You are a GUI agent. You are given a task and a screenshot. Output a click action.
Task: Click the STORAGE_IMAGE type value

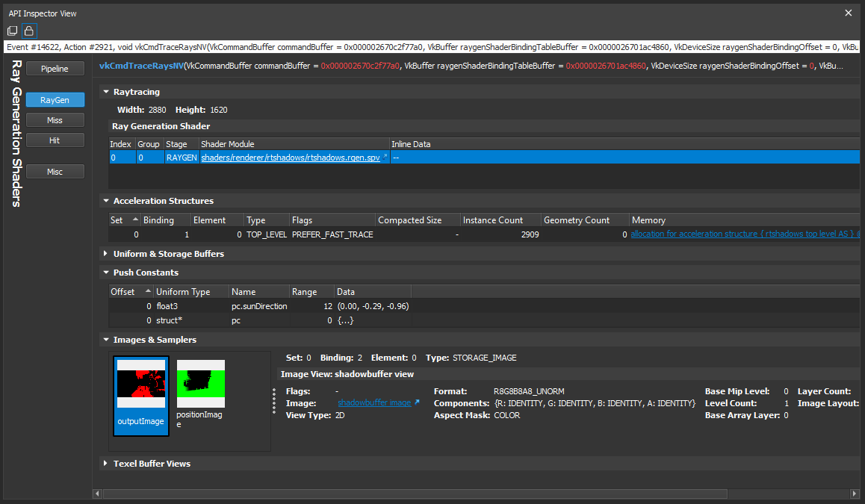(484, 358)
